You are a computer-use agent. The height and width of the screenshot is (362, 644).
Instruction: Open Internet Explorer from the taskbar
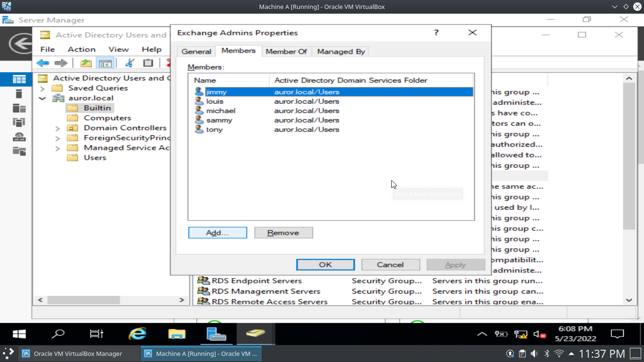137,334
